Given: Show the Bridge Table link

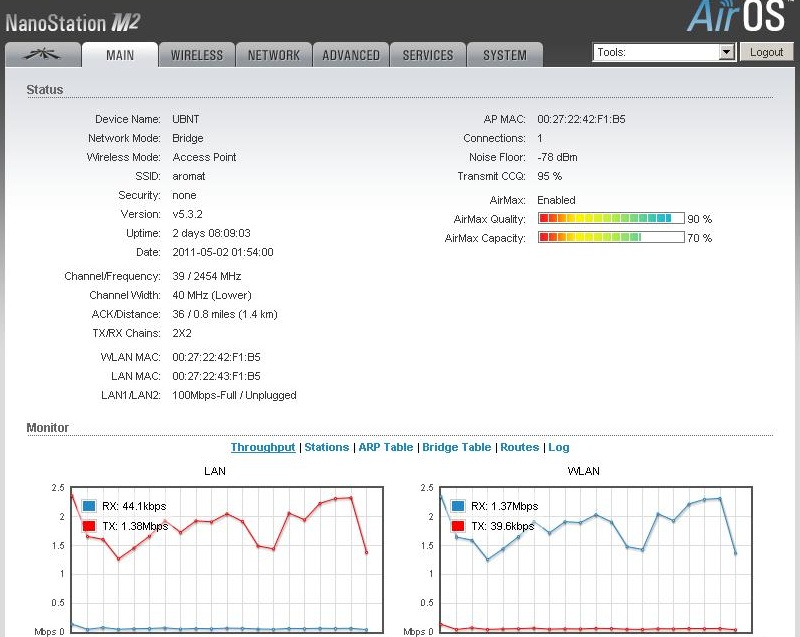Looking at the screenshot, I should (x=457, y=447).
